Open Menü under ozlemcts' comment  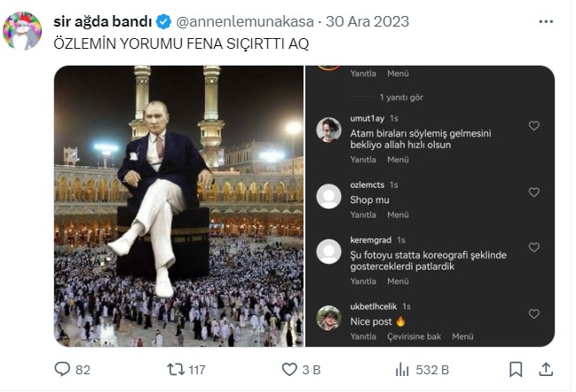[x=398, y=215]
